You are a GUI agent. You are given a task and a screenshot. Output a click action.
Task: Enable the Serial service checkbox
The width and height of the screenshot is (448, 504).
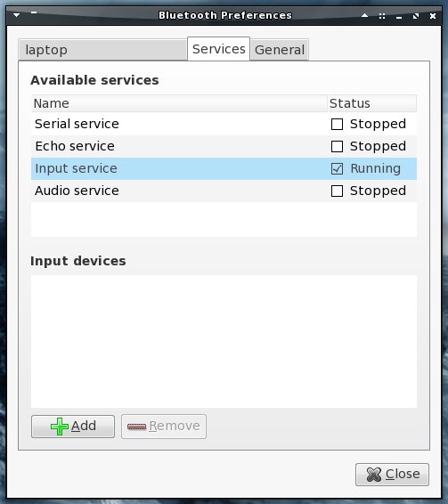coord(337,124)
